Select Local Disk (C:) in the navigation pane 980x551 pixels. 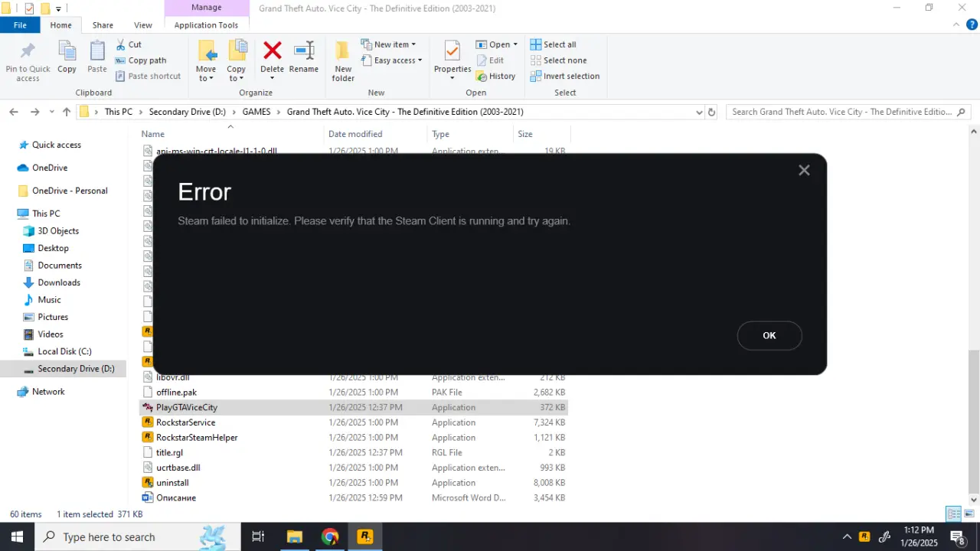(64, 351)
